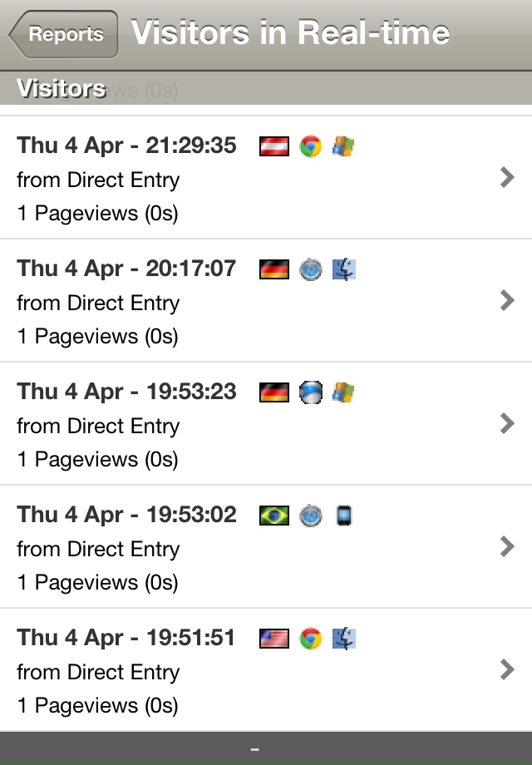
Task: Click the United States flag icon
Action: tap(274, 639)
